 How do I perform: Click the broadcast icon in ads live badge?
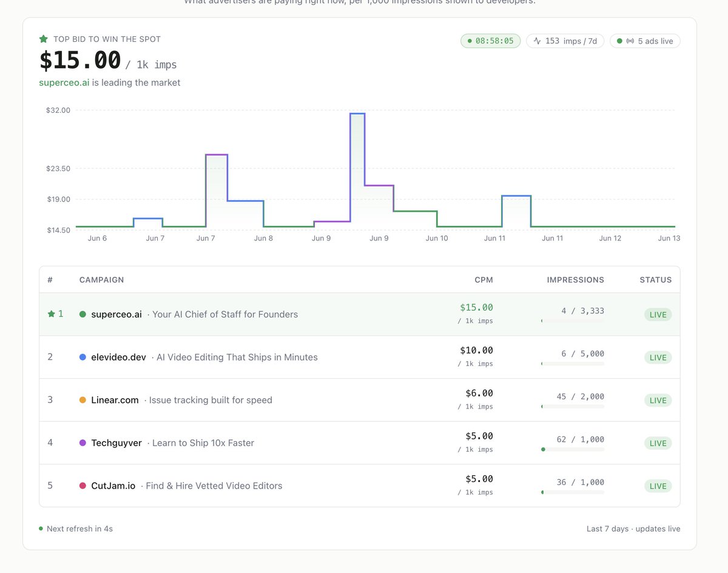click(x=630, y=41)
